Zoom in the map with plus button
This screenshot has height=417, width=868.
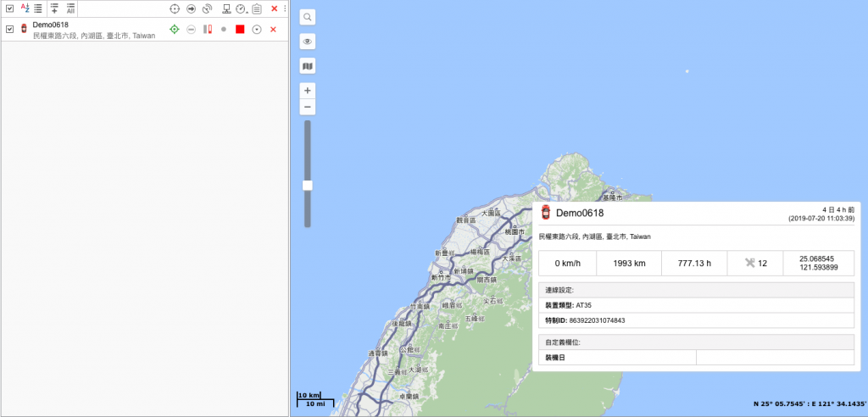click(x=308, y=91)
